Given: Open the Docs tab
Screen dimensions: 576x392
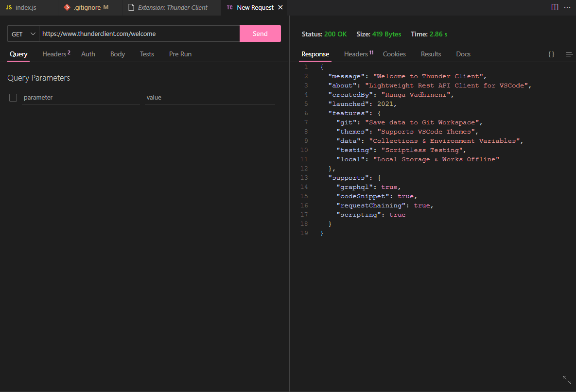Looking at the screenshot, I should 463,54.
